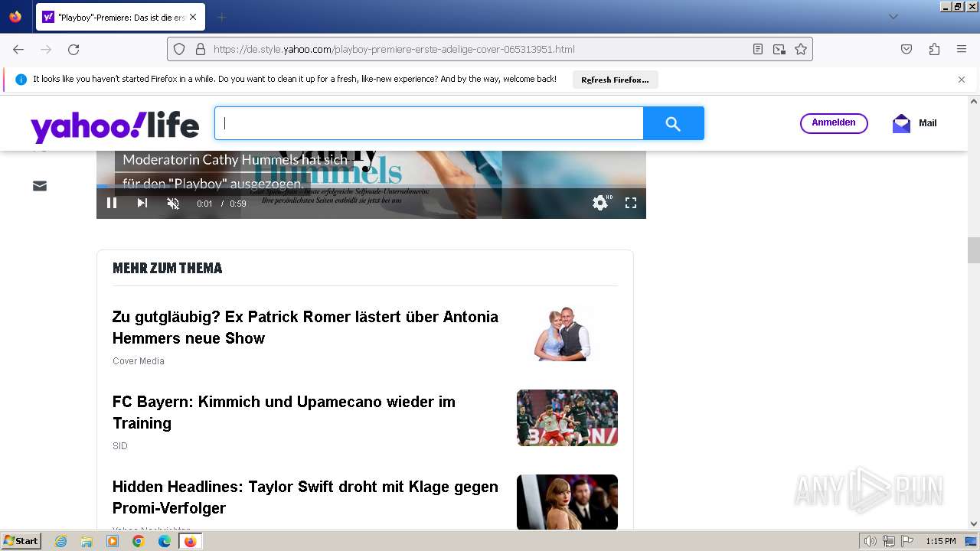The height and width of the screenshot is (551, 980).
Task: Click the Taylor Swift thumbnail image
Action: tap(567, 502)
